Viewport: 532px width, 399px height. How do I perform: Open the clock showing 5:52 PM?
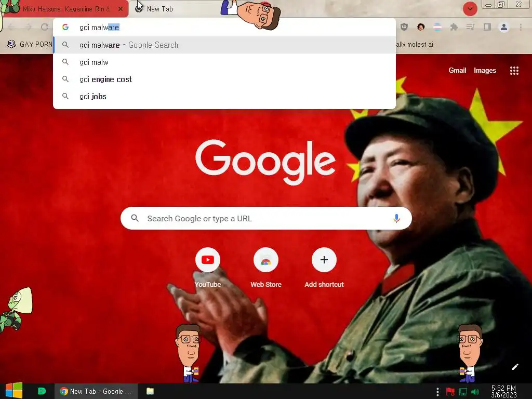coord(503,392)
